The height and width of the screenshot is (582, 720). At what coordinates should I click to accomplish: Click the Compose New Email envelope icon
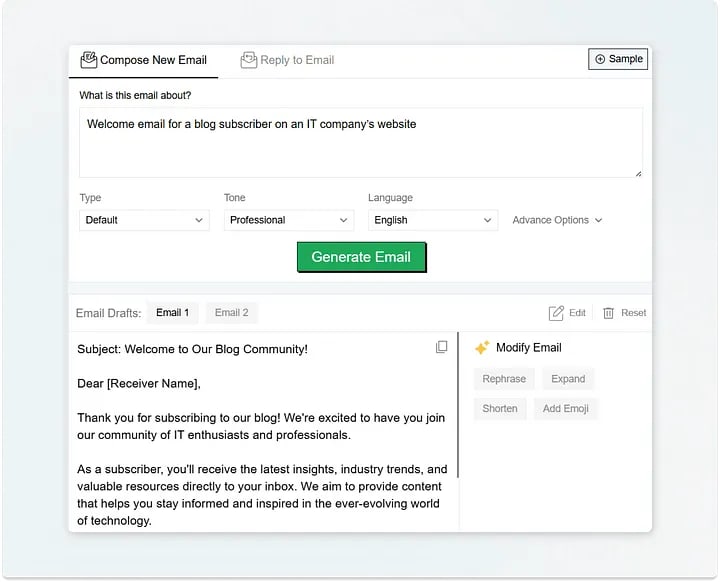88,60
